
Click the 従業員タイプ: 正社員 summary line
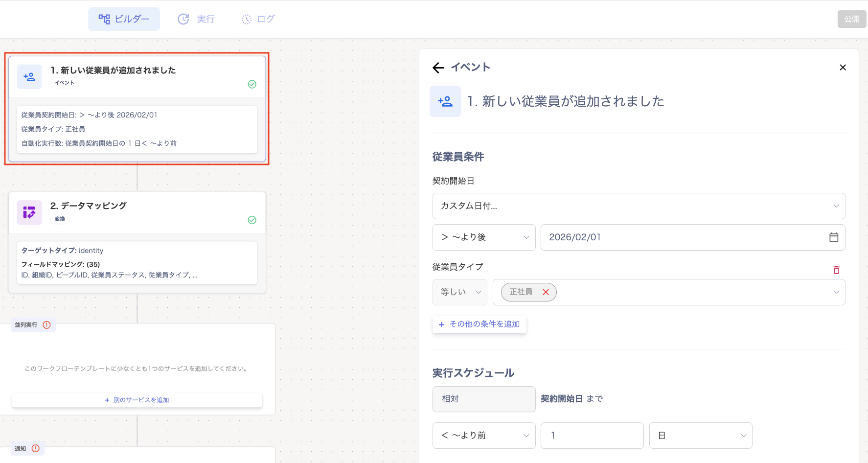pos(53,129)
